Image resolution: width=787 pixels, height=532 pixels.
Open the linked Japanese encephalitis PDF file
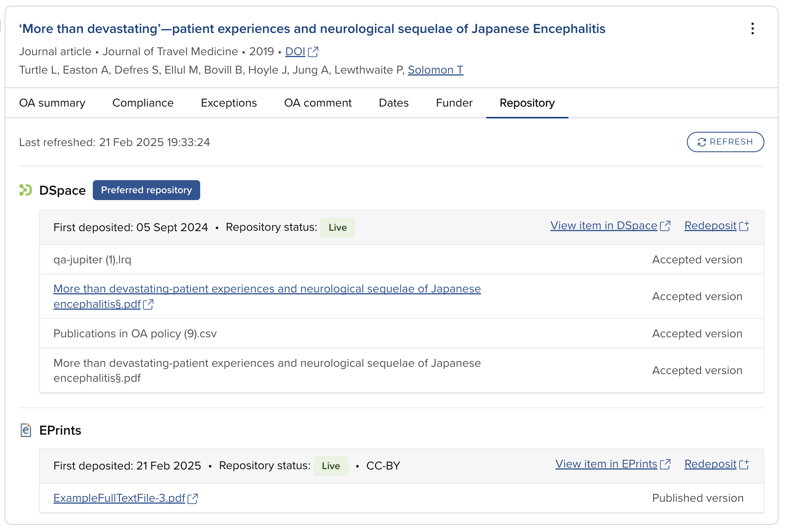tap(267, 289)
